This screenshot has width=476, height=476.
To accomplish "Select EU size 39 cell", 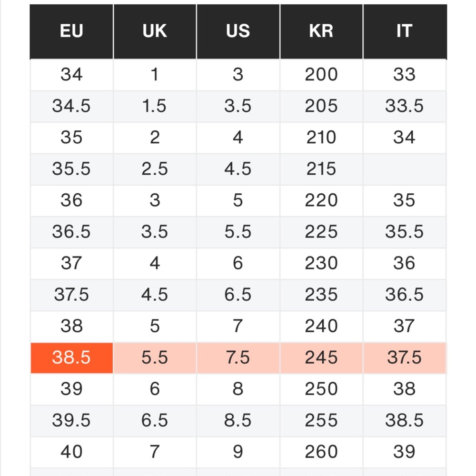I will [x=72, y=389].
